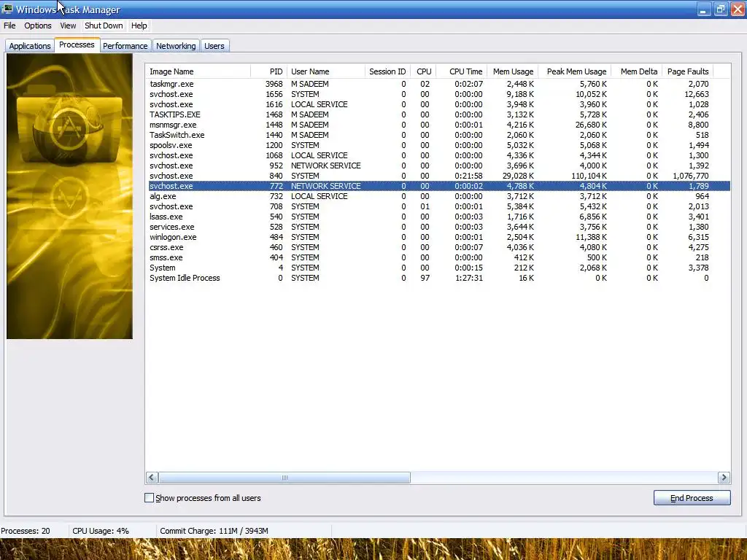Switch to the Performance tab

click(125, 46)
